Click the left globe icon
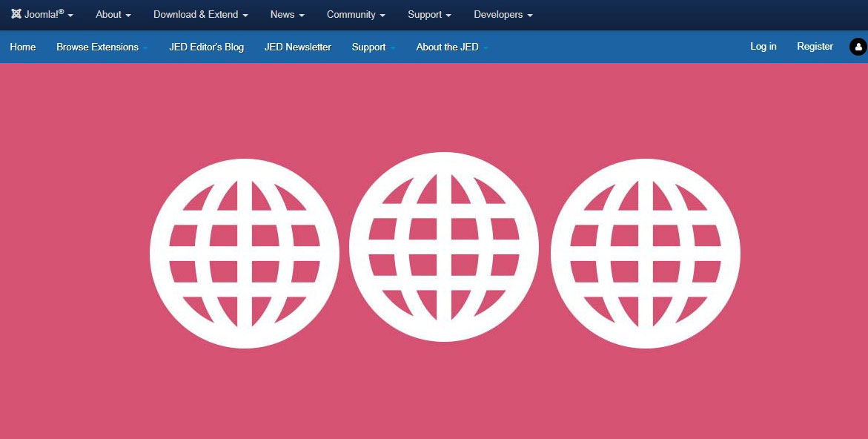Viewport: 868px width, 439px height. [x=245, y=254]
